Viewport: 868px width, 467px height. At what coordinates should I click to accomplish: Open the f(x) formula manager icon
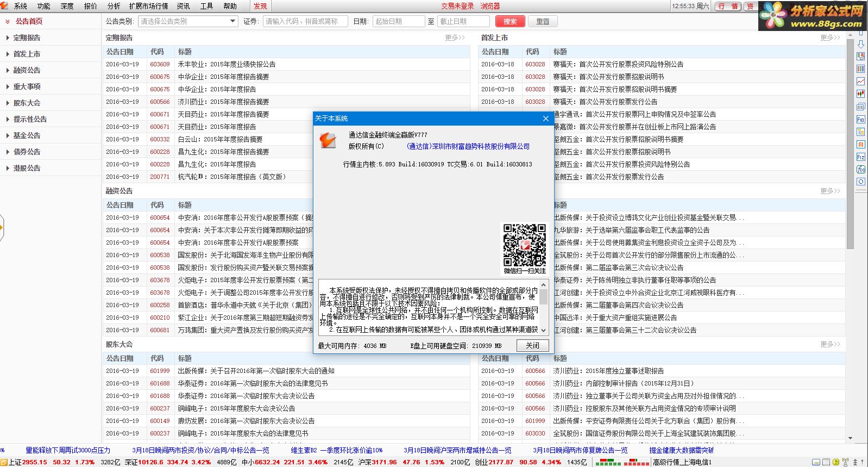coord(861,169)
